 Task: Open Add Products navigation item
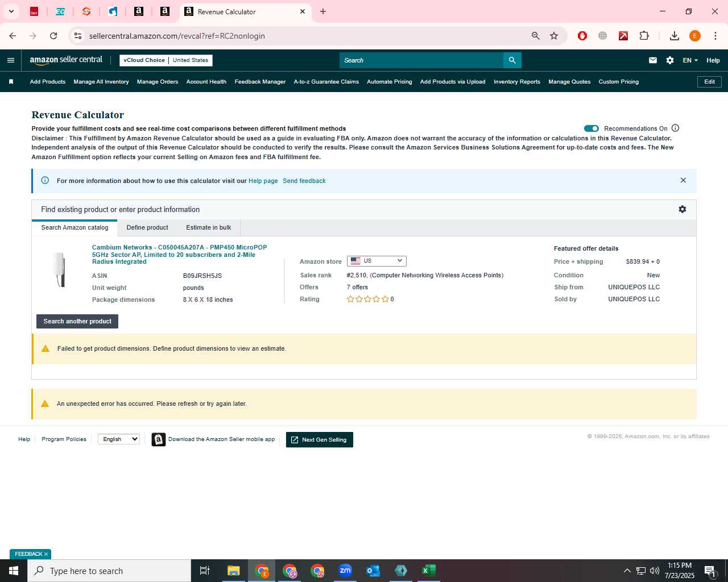pyautogui.click(x=48, y=82)
